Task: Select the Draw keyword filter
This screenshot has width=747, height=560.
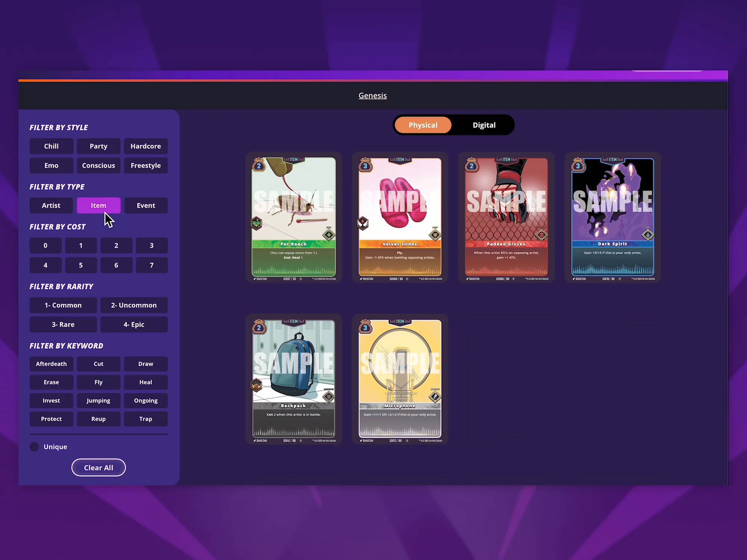Action: pos(146,364)
